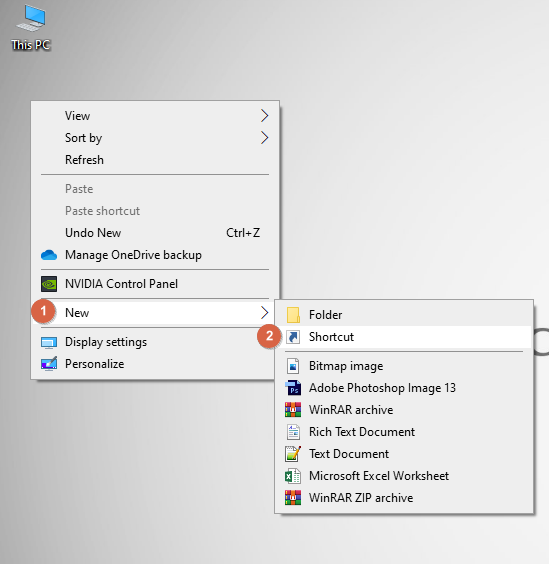This screenshot has height=564, width=549.
Task: Click the Shortcut arrow icon
Action: click(293, 337)
